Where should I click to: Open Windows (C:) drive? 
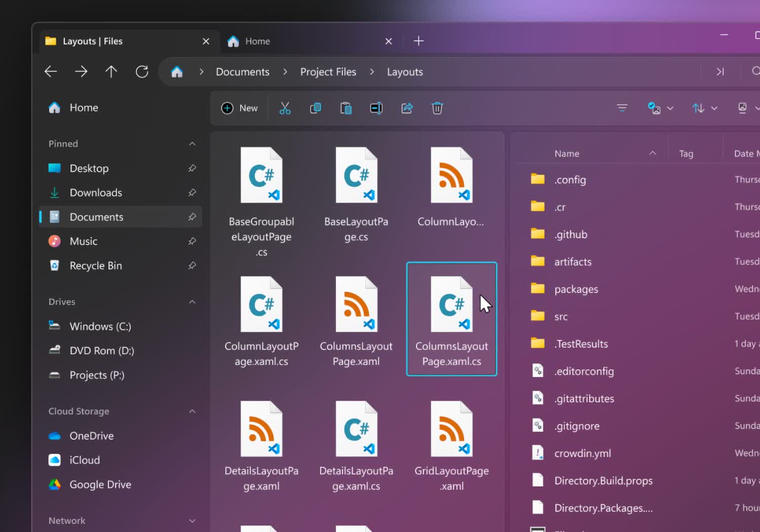coord(120,326)
